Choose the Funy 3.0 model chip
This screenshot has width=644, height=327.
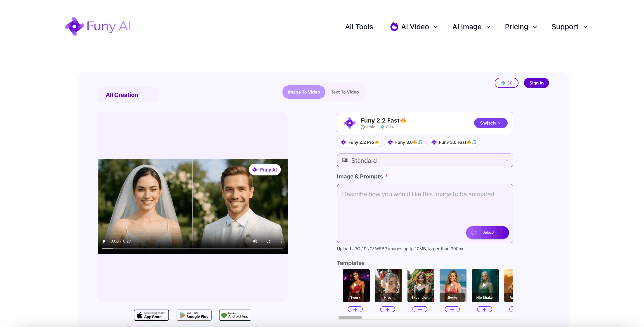tap(405, 142)
